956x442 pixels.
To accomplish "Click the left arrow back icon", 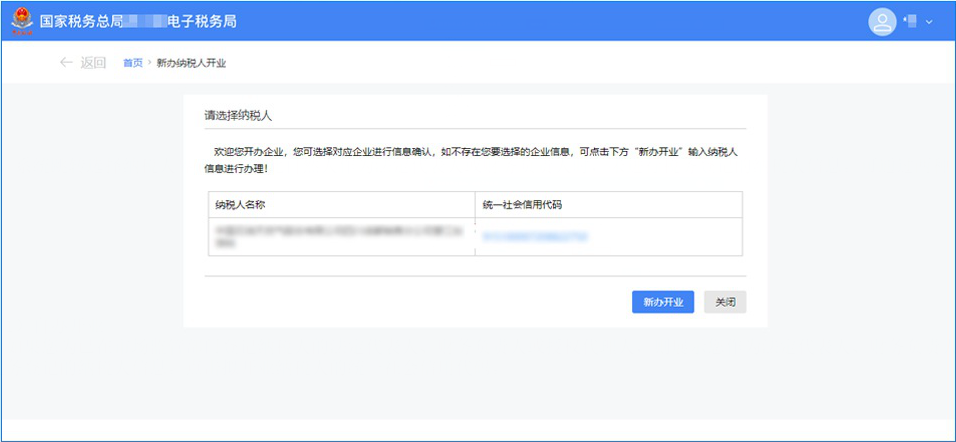I will [66, 63].
